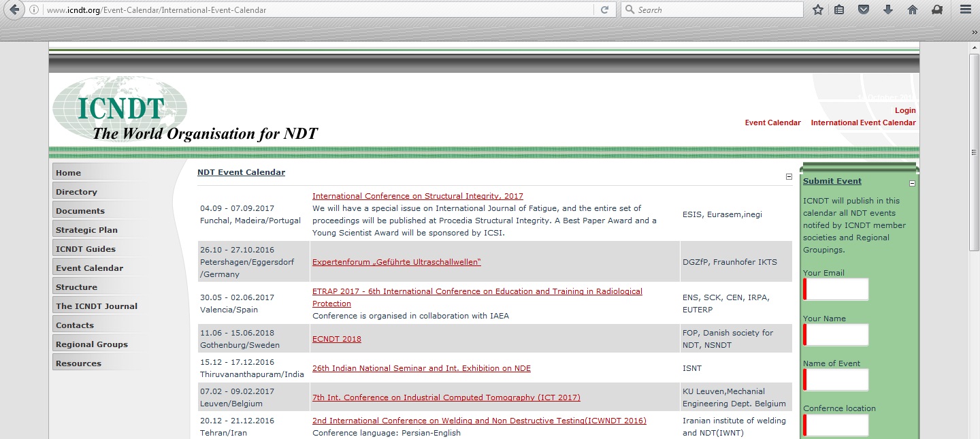980x439 pixels.
Task: Collapse the NDT Event Calendar panel
Action: 789,176
